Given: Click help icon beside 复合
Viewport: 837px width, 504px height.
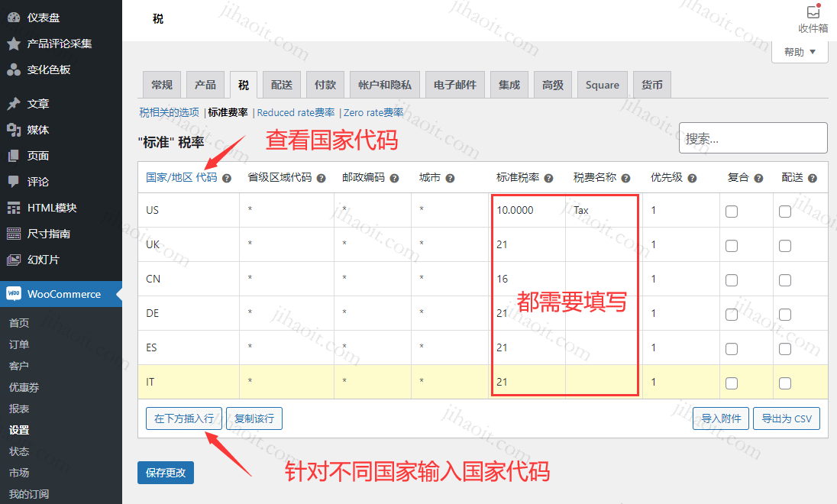Looking at the screenshot, I should 758,179.
